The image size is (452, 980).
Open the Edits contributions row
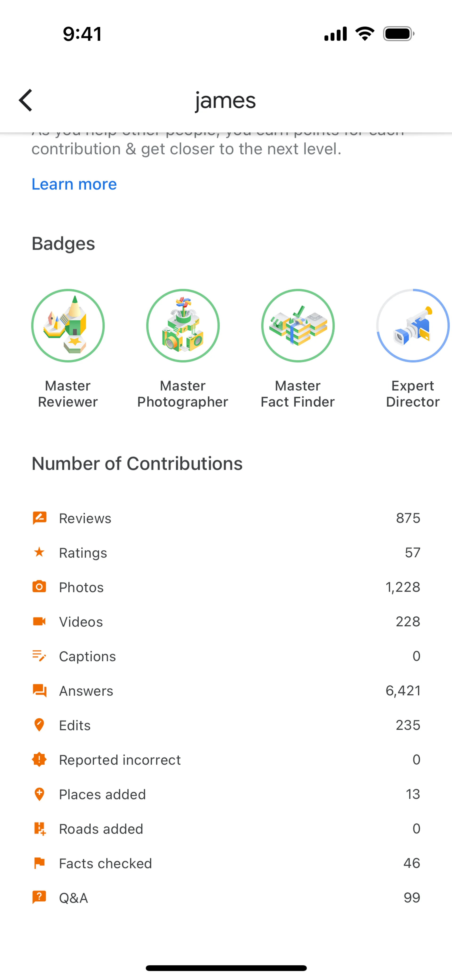(226, 725)
